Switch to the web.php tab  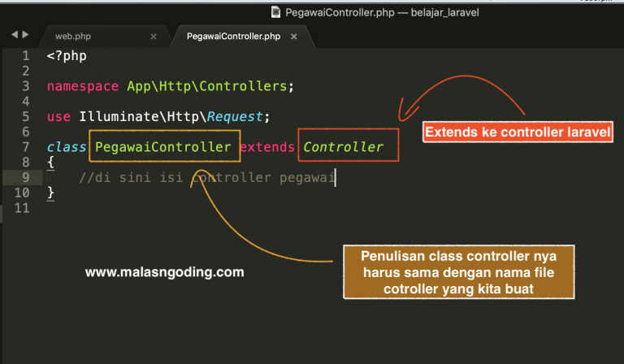click(x=73, y=37)
